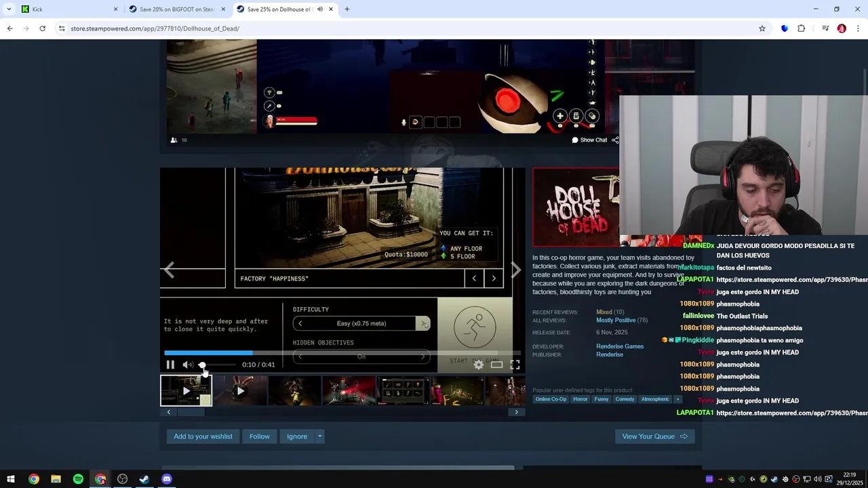Viewport: 868px width, 488px height.
Task: Open the red-lit screenshot thumbnail
Action: (349, 391)
